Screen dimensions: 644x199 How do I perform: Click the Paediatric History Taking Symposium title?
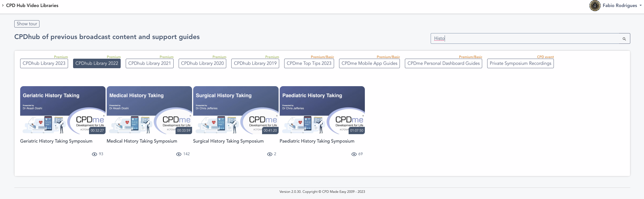[317, 141]
